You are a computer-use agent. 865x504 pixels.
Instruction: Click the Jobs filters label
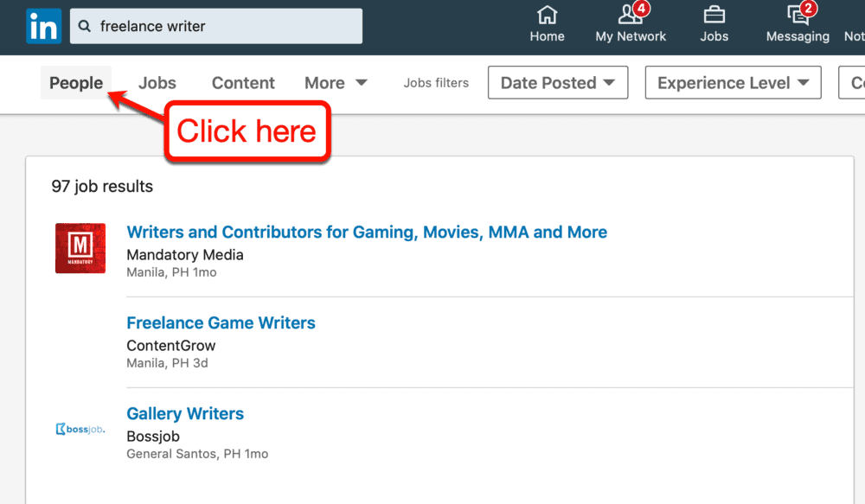pyautogui.click(x=436, y=82)
